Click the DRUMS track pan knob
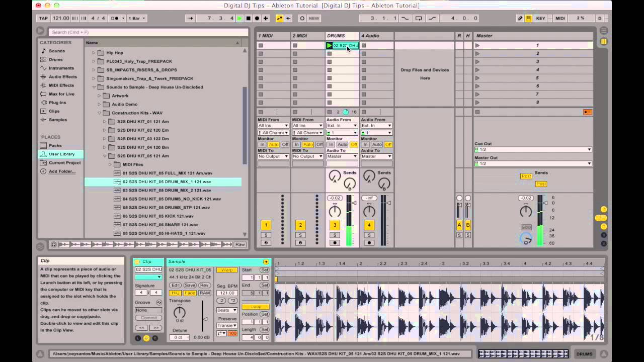Screen dimensions: 644x362 pos(335,212)
